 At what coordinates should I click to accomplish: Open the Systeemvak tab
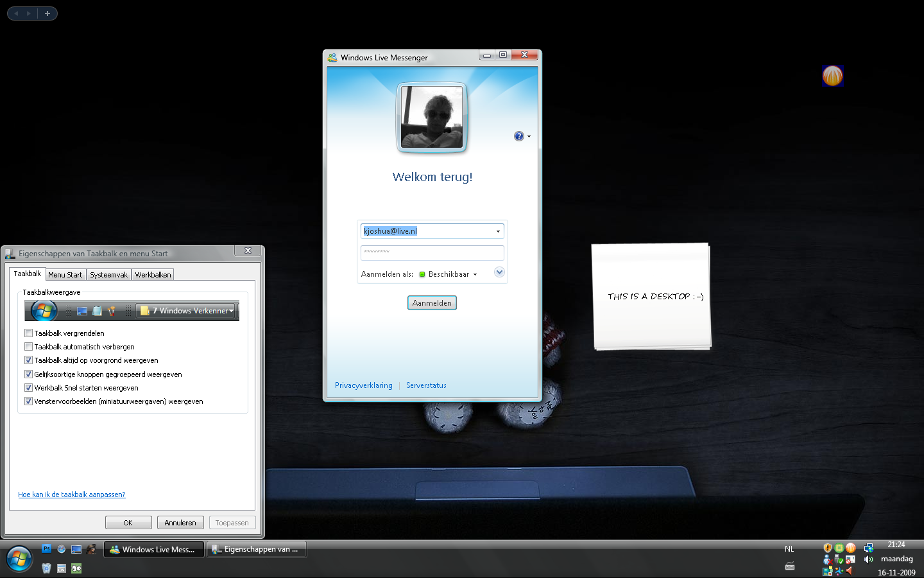pyautogui.click(x=108, y=275)
